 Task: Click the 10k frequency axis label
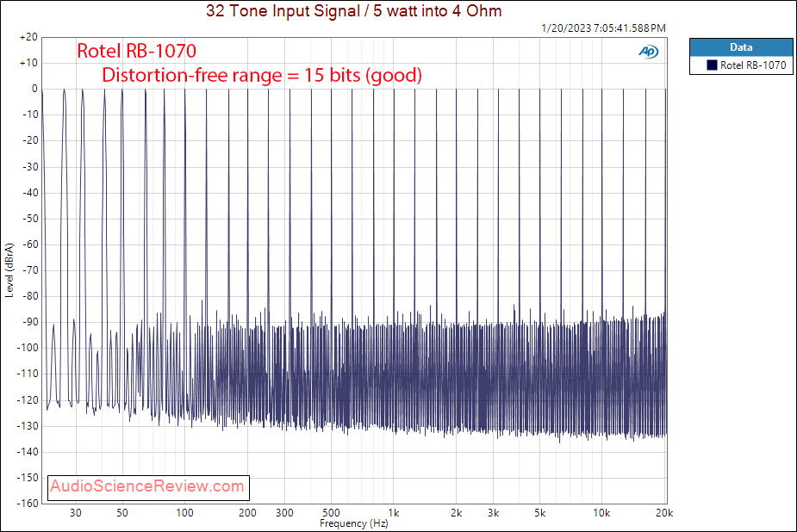point(601,513)
